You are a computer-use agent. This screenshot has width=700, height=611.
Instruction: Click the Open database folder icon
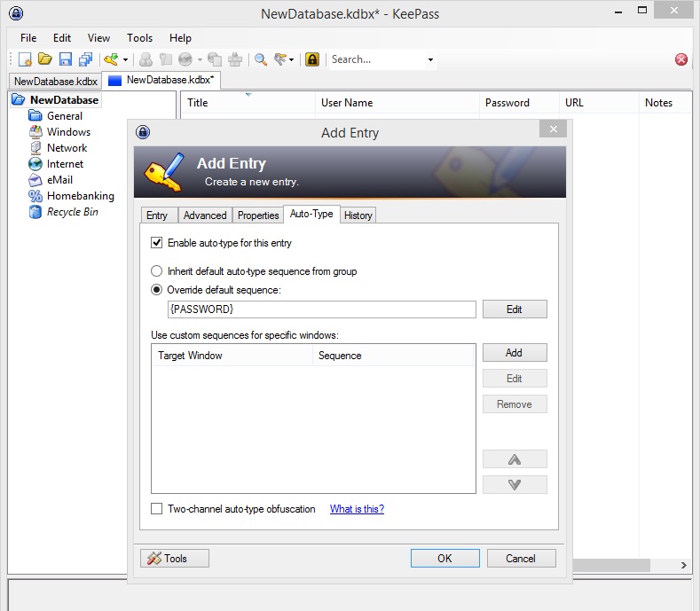[x=45, y=59]
